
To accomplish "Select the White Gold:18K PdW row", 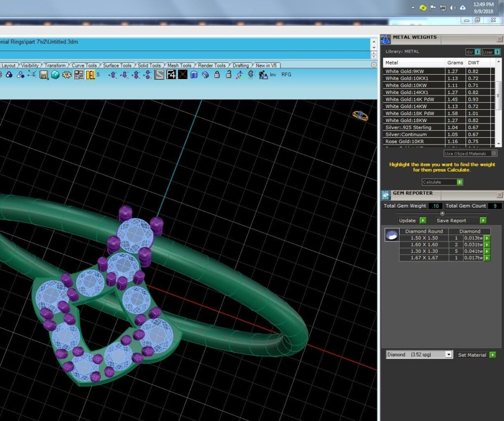I will (439, 113).
